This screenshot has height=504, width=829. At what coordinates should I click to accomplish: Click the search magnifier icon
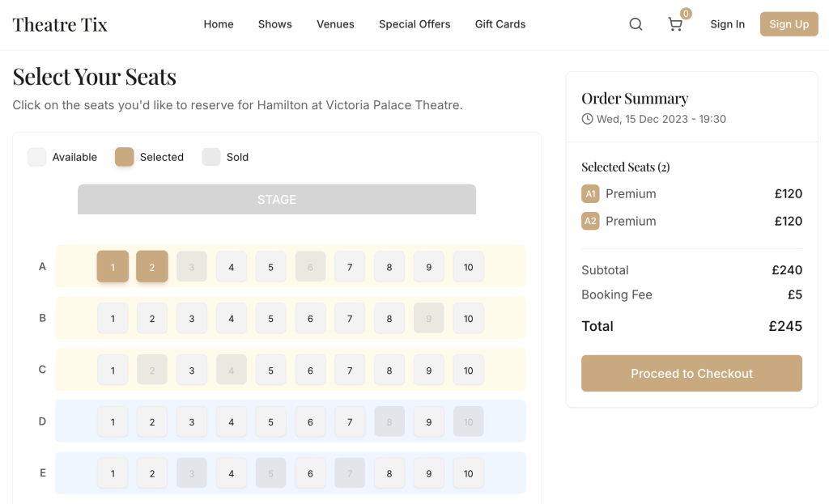[x=636, y=24]
